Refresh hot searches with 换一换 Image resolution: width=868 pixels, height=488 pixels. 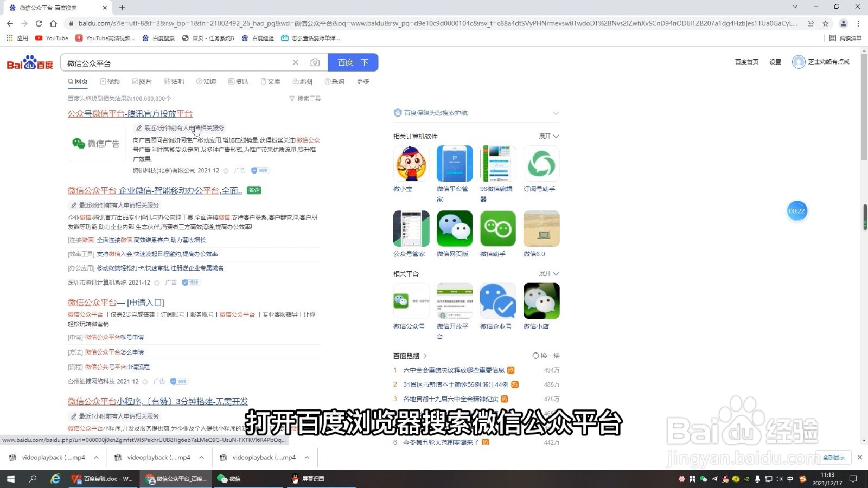[546, 356]
